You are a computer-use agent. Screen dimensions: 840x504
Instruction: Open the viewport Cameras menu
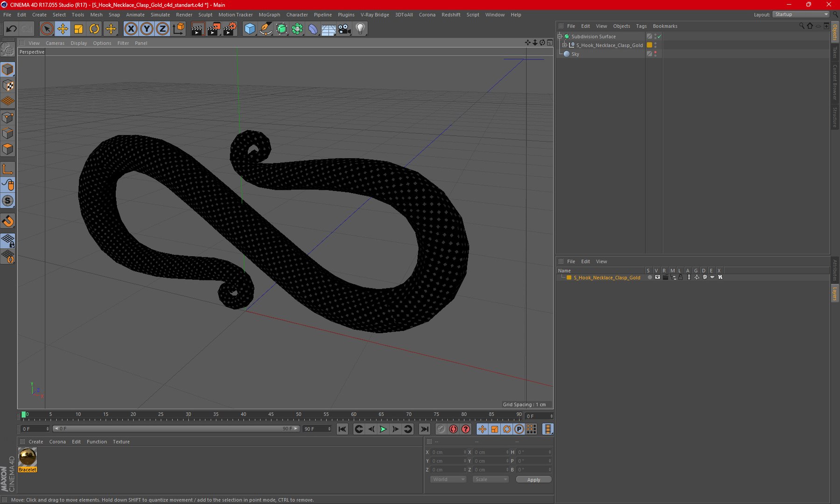55,43
